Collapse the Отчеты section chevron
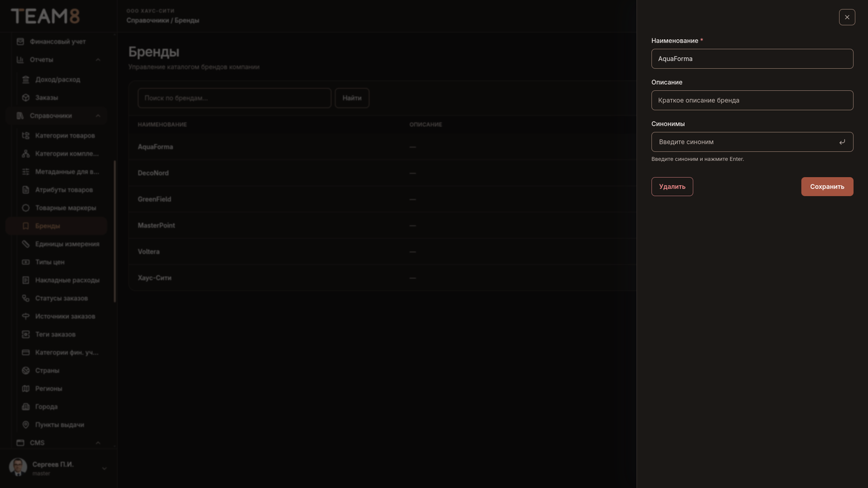Screen dimensions: 868x488 click(x=98, y=60)
